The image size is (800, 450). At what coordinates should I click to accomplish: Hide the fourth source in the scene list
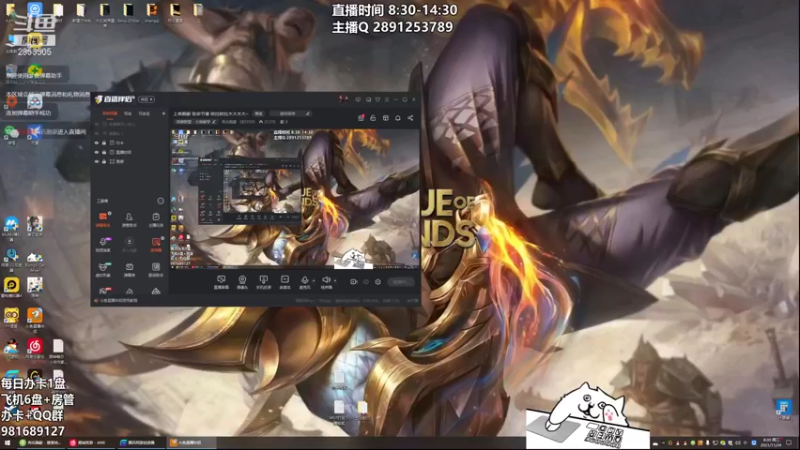click(x=96, y=153)
